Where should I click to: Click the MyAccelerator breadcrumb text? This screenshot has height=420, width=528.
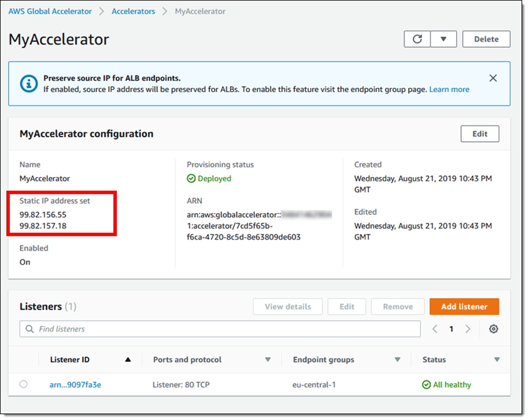tap(200, 11)
